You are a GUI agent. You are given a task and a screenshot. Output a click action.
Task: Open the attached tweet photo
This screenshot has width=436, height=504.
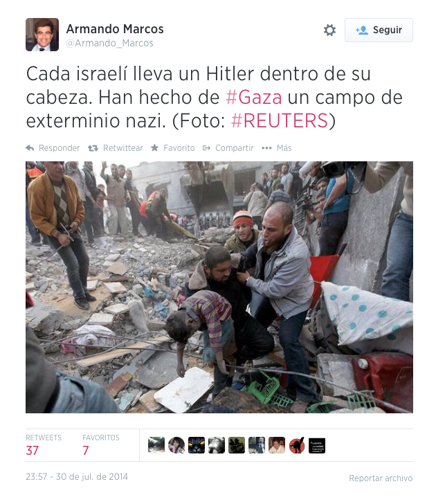click(x=219, y=287)
